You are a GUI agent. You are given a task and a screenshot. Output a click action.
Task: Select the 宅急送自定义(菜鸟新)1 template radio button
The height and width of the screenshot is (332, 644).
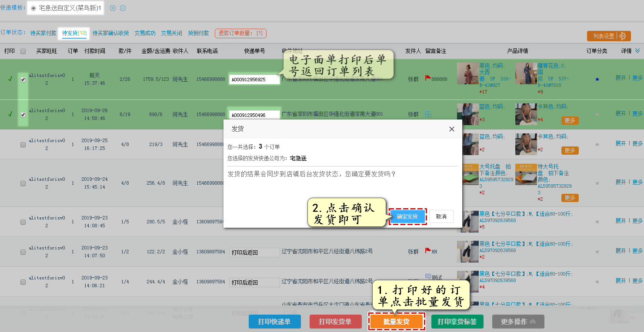[33, 8]
